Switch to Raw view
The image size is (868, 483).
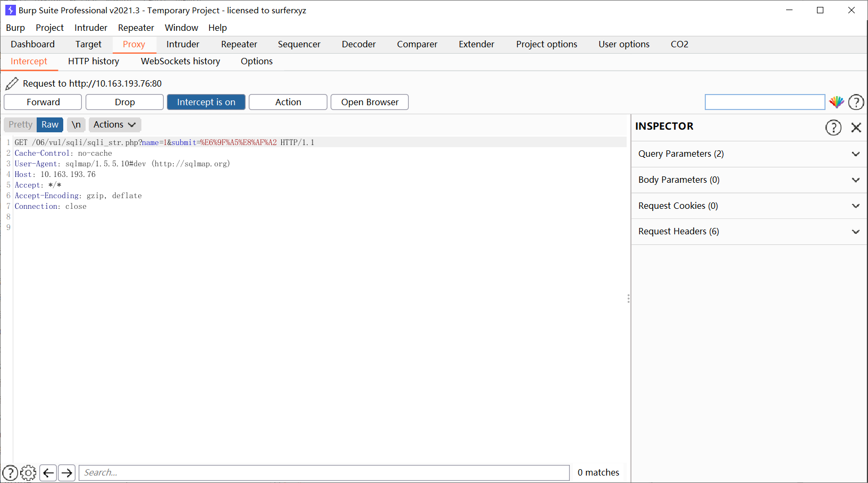click(50, 124)
